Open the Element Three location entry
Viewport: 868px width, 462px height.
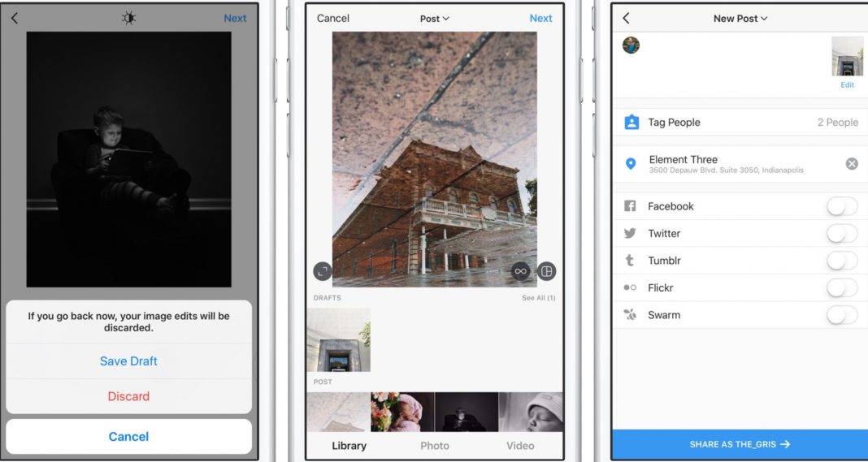740,164
